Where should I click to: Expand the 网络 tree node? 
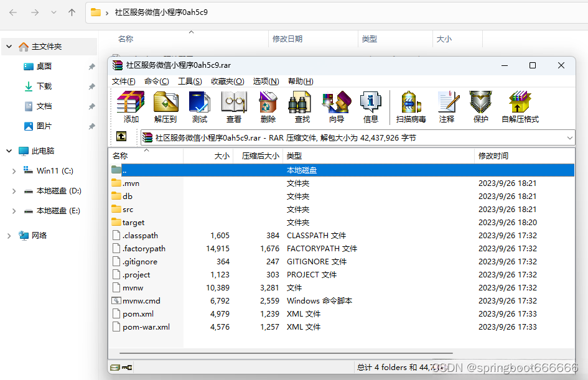[9, 235]
